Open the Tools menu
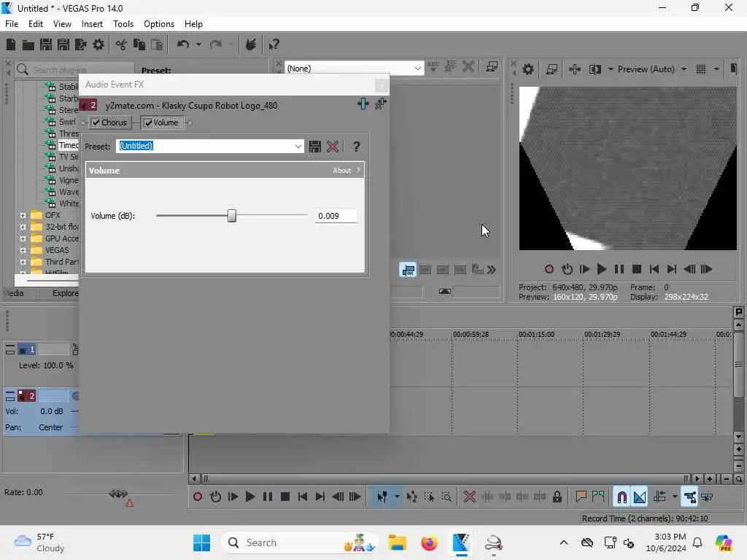This screenshot has width=747, height=560. [123, 24]
